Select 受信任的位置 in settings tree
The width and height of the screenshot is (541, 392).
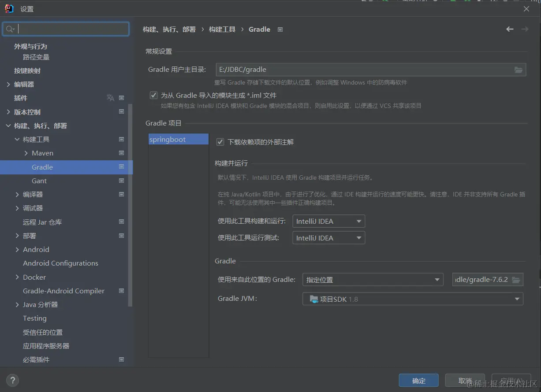click(x=43, y=332)
